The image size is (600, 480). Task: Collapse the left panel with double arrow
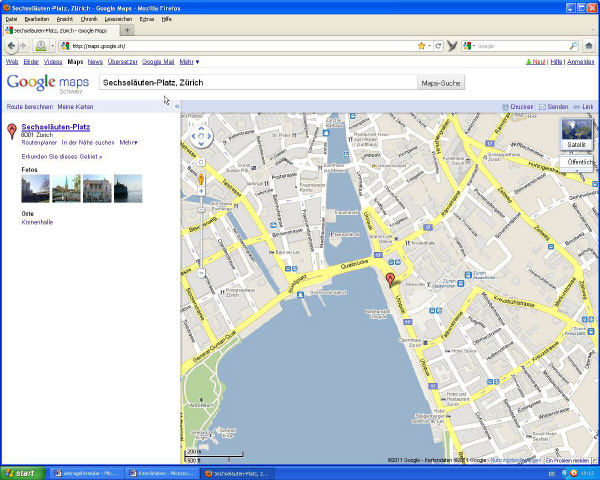click(x=177, y=106)
